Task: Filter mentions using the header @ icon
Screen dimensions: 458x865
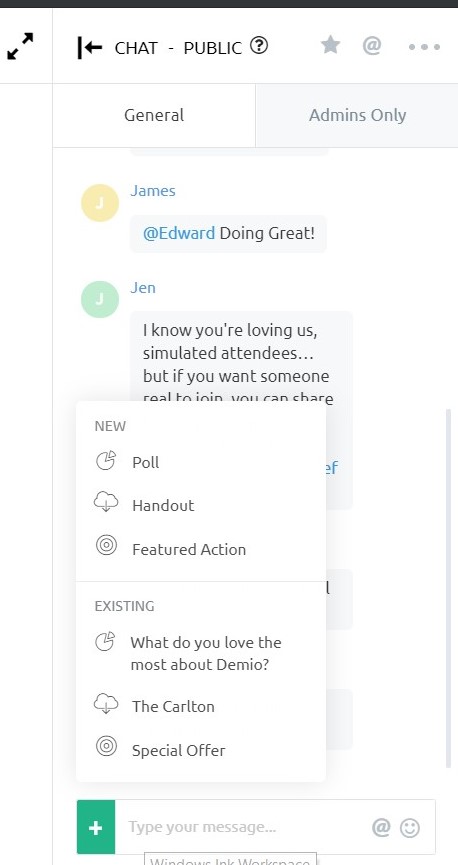Action: tap(372, 45)
